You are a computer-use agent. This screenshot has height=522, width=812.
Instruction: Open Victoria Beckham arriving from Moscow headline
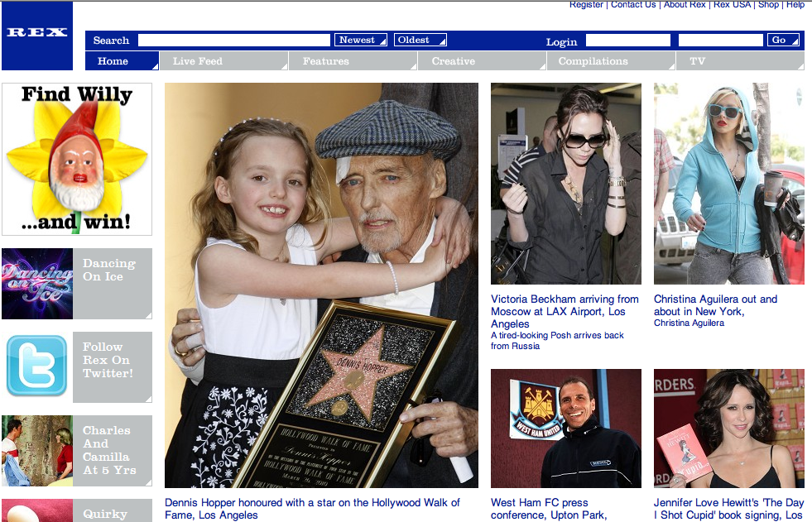pos(565,311)
